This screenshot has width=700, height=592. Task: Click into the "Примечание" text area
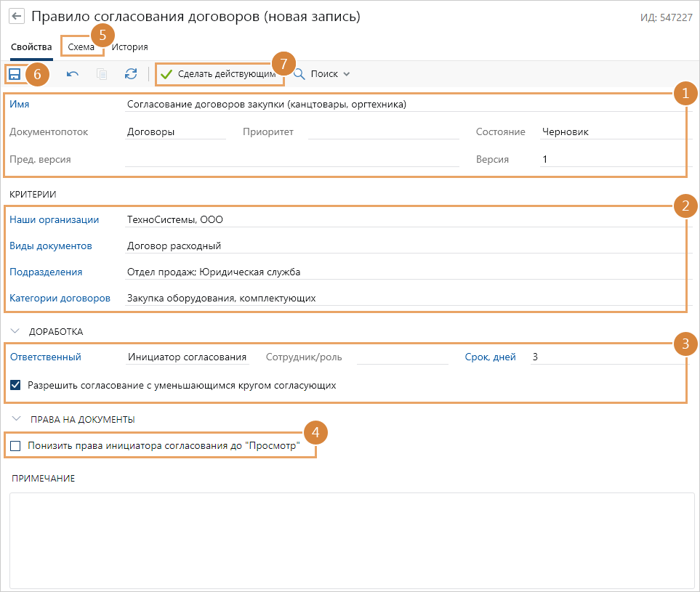351,538
